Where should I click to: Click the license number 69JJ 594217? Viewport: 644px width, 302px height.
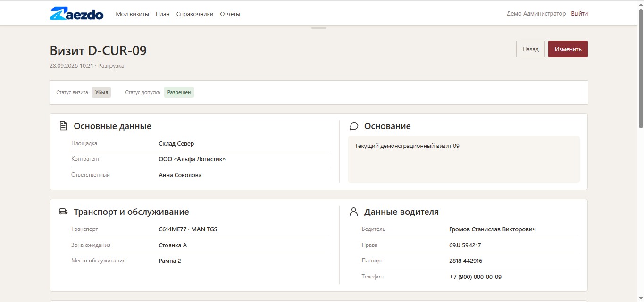[465, 245]
